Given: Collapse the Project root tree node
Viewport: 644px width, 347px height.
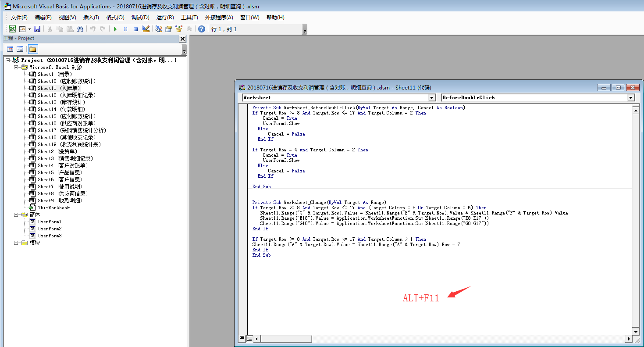Looking at the screenshot, I should coord(8,60).
